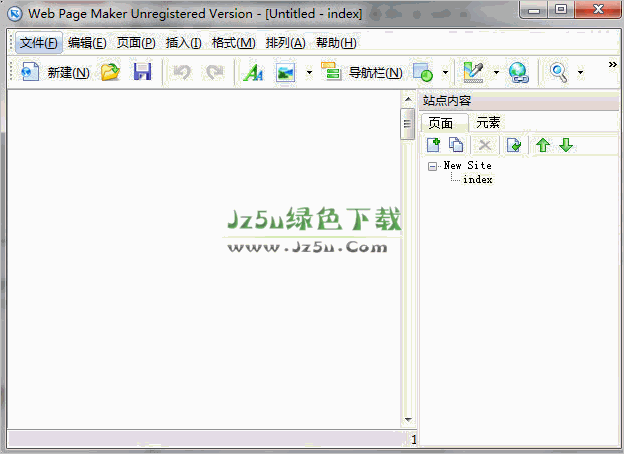Add a new page with the plus page icon
The image size is (624, 454).
tap(433, 145)
